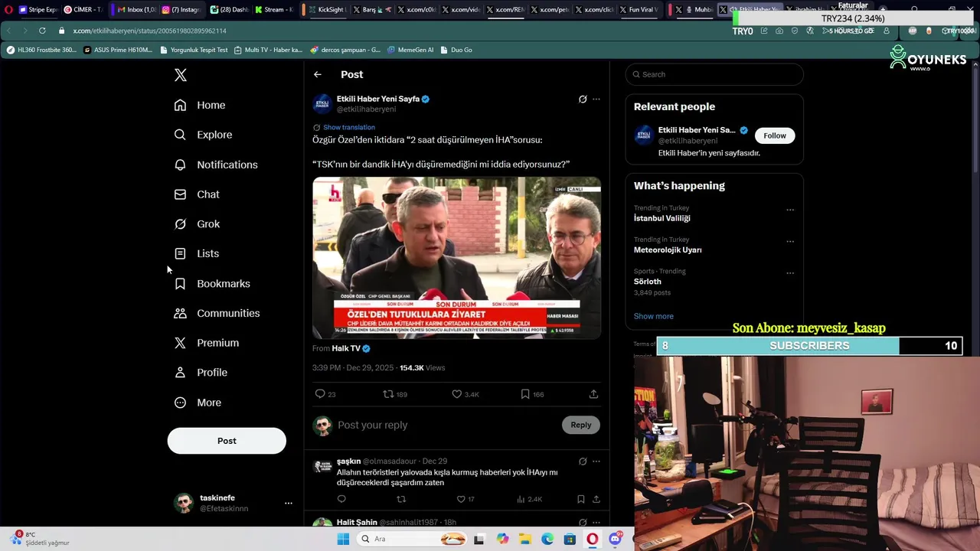Like the post with 3.4K likes

pos(457,394)
